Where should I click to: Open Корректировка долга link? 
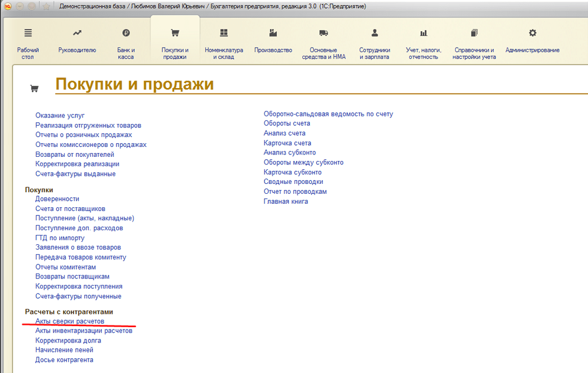pyautogui.click(x=68, y=341)
